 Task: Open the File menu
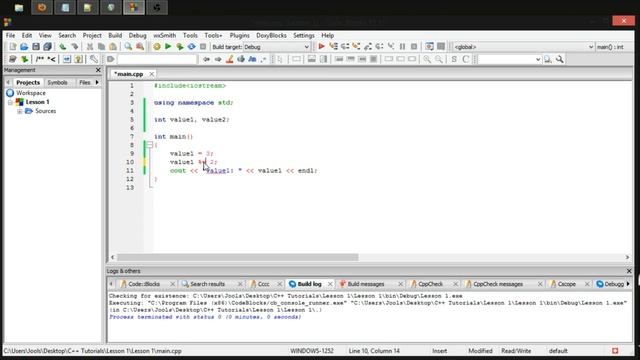tap(10, 36)
